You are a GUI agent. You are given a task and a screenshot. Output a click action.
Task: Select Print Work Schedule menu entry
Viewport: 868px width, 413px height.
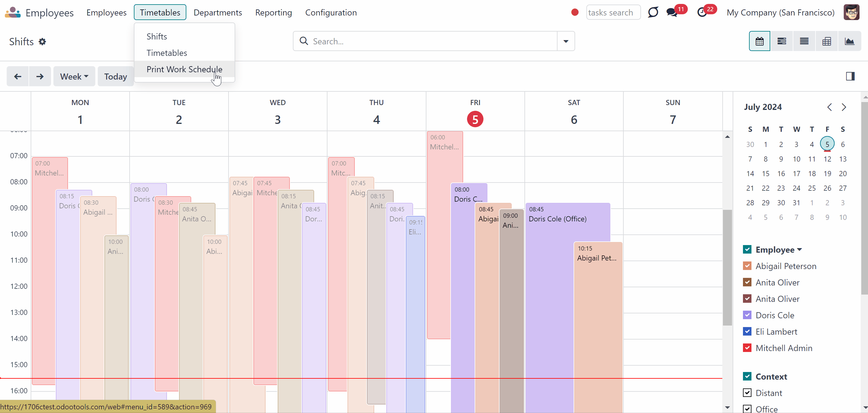[184, 69]
